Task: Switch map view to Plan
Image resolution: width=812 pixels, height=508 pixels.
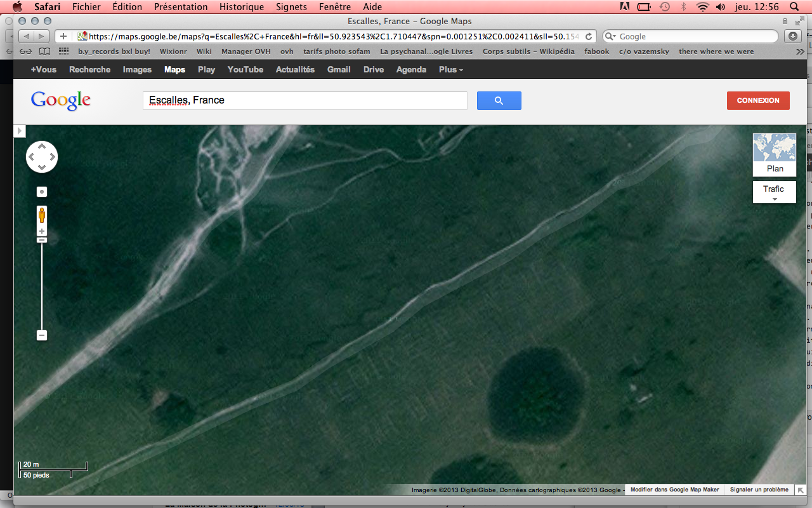Action: [x=775, y=155]
